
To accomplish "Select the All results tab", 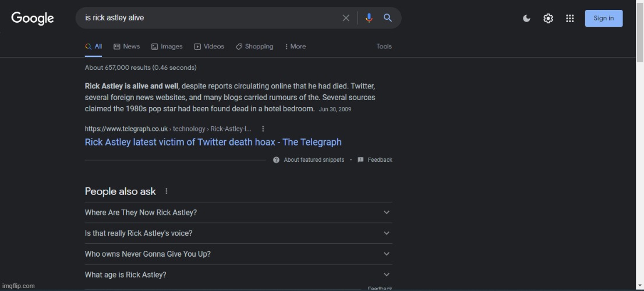I will pos(94,47).
